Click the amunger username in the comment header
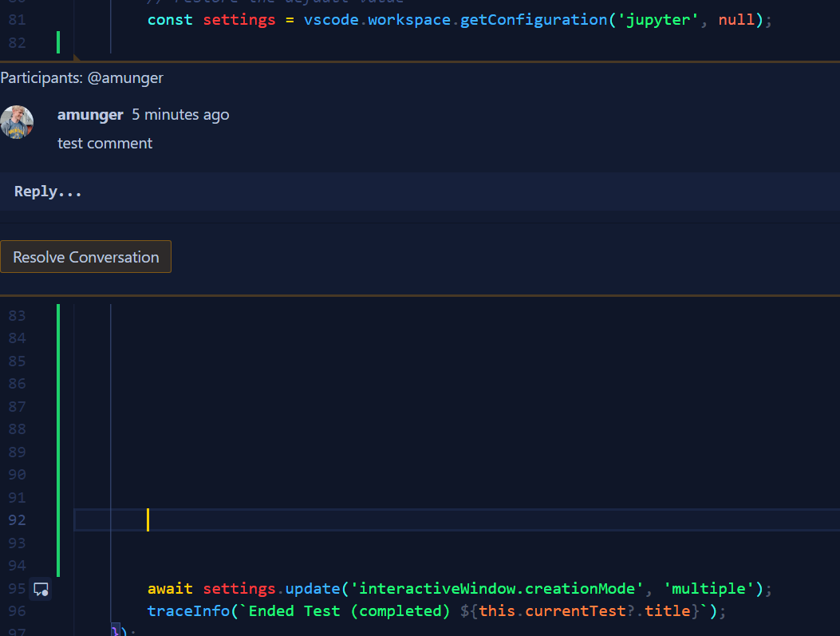Image resolution: width=840 pixels, height=636 pixels. point(90,114)
